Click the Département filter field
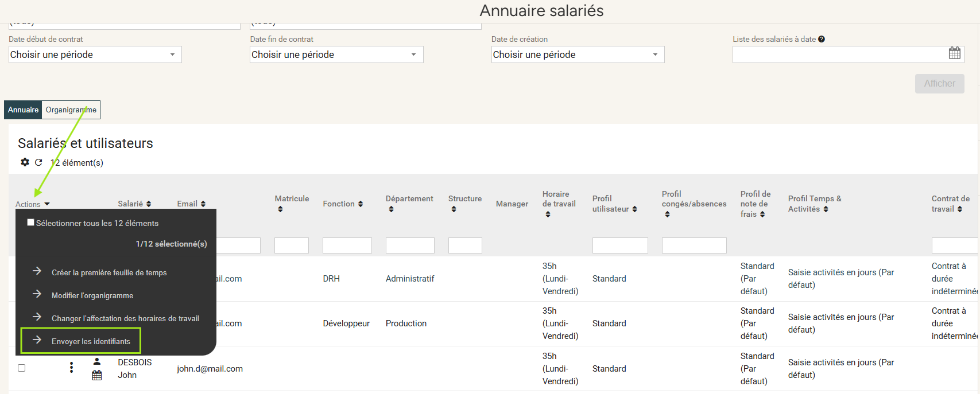 pyautogui.click(x=410, y=245)
